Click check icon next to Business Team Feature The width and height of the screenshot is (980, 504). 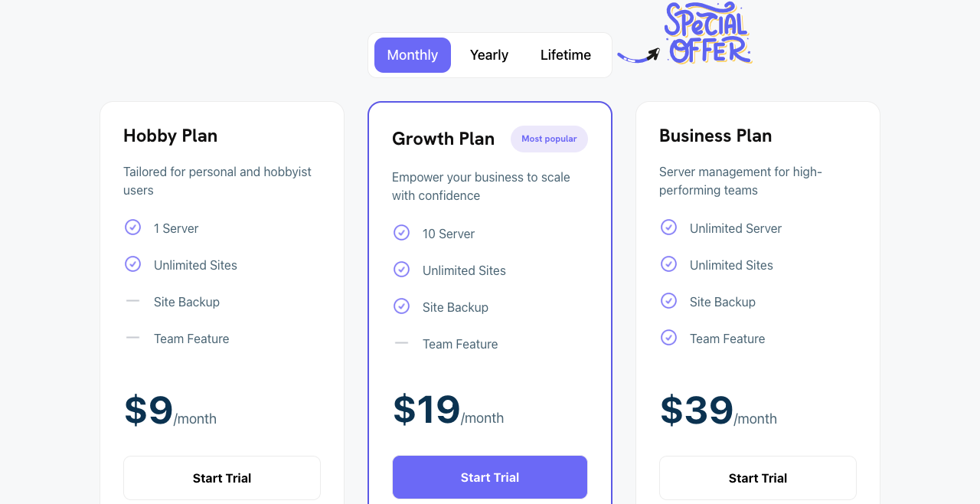(x=668, y=338)
